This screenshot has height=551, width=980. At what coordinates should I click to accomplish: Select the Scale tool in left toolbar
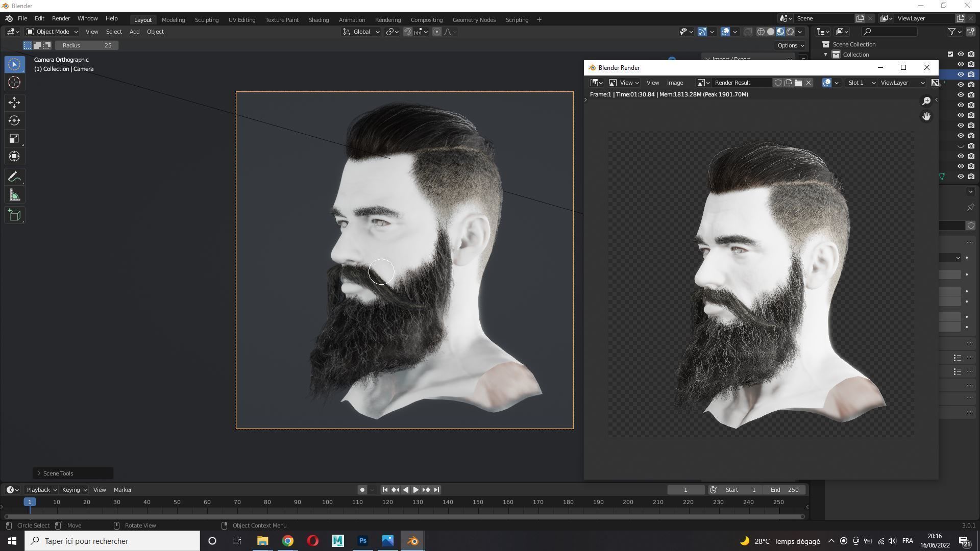point(14,138)
